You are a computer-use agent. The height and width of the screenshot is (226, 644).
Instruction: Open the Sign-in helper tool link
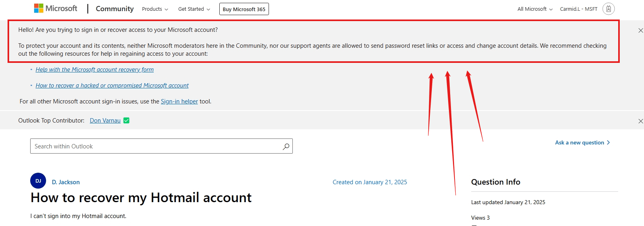pyautogui.click(x=179, y=101)
